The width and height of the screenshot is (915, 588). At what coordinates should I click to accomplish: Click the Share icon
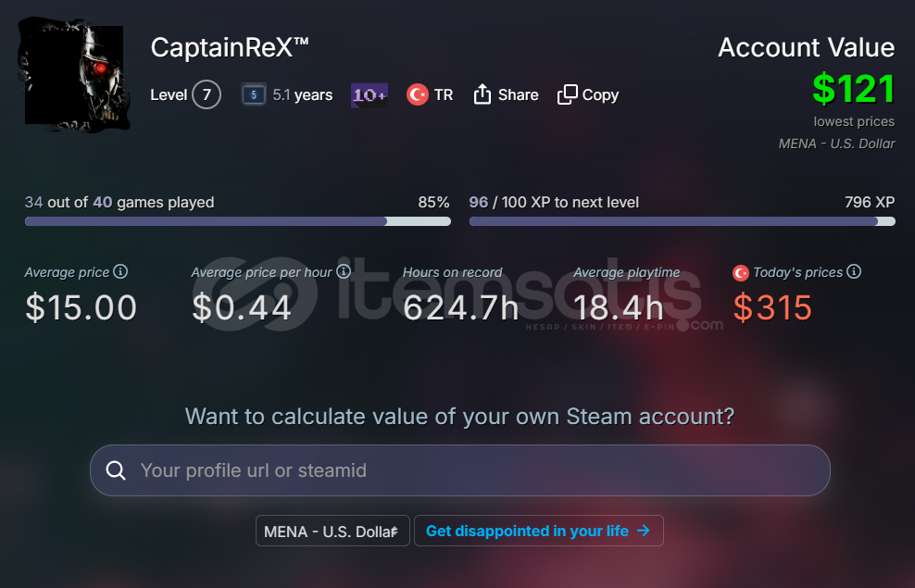[x=482, y=94]
